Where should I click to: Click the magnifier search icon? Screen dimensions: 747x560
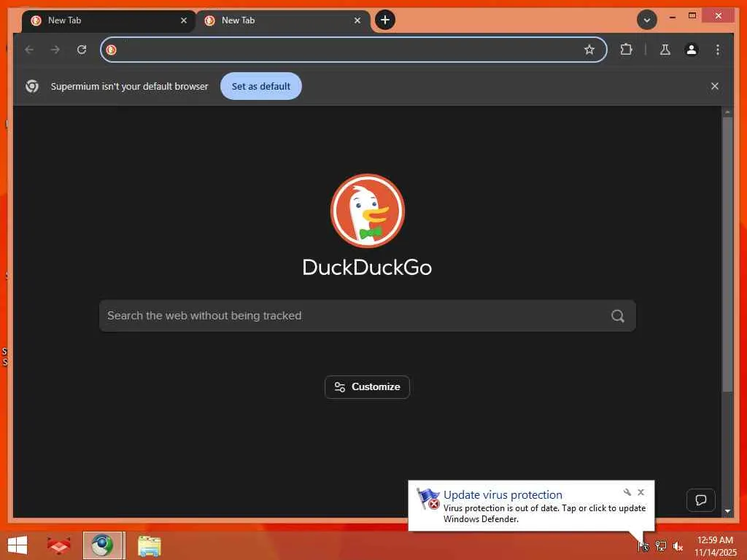(x=618, y=316)
